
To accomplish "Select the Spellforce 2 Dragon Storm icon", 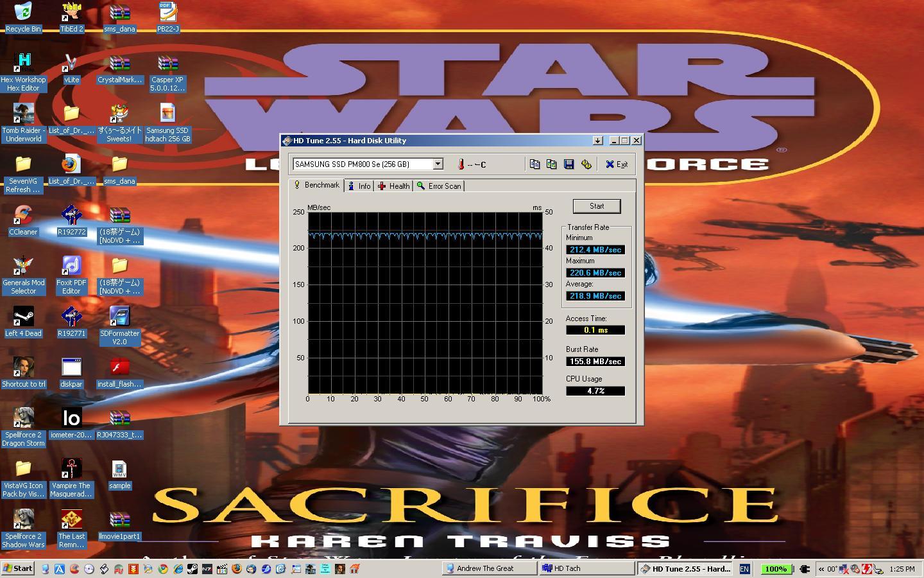I will tap(23, 427).
